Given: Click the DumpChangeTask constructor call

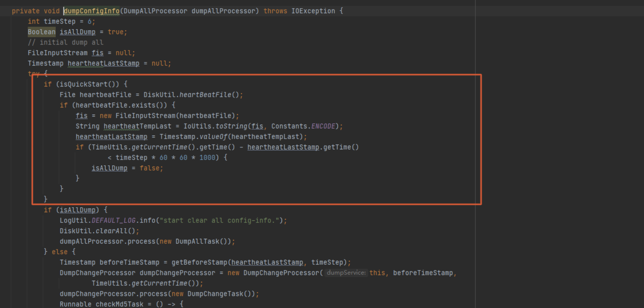Looking at the screenshot, I should pyautogui.click(x=219, y=293).
